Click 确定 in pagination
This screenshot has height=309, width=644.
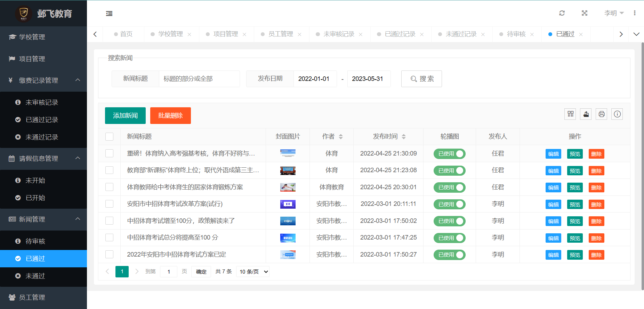tap(201, 272)
